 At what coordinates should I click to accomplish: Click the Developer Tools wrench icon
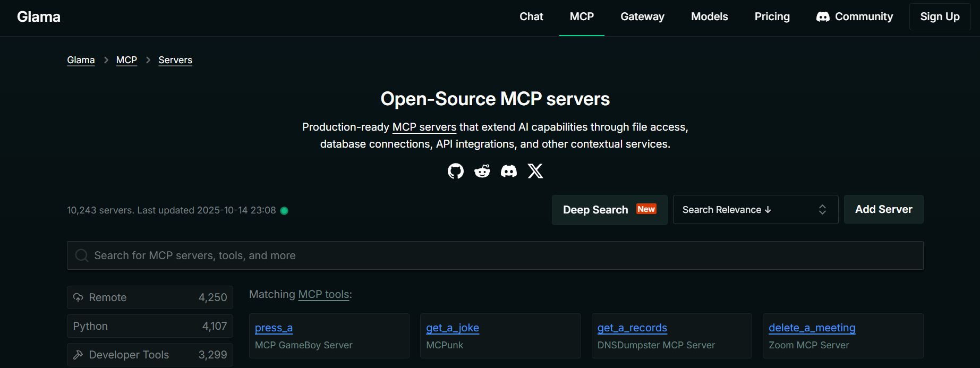(78, 355)
